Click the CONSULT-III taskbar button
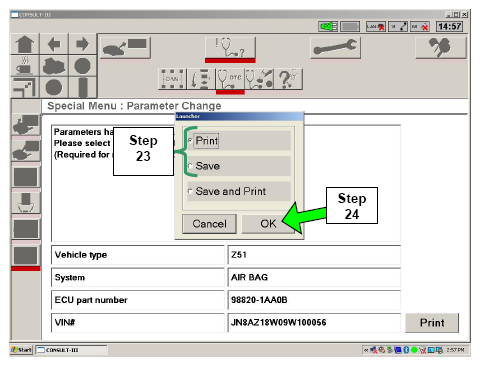The image size is (480, 366). pos(71,350)
